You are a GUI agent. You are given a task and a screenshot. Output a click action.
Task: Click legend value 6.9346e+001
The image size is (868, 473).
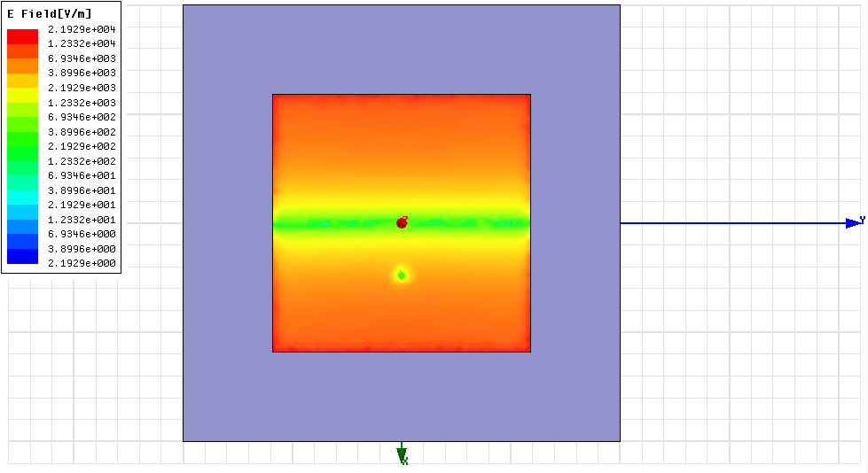82,176
